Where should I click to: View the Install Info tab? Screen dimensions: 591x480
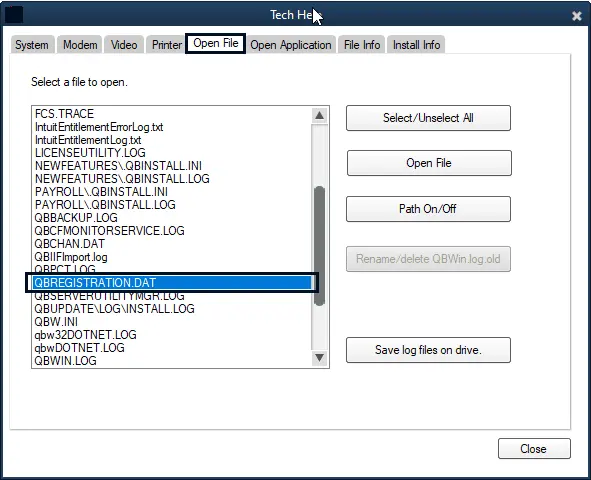(416, 45)
